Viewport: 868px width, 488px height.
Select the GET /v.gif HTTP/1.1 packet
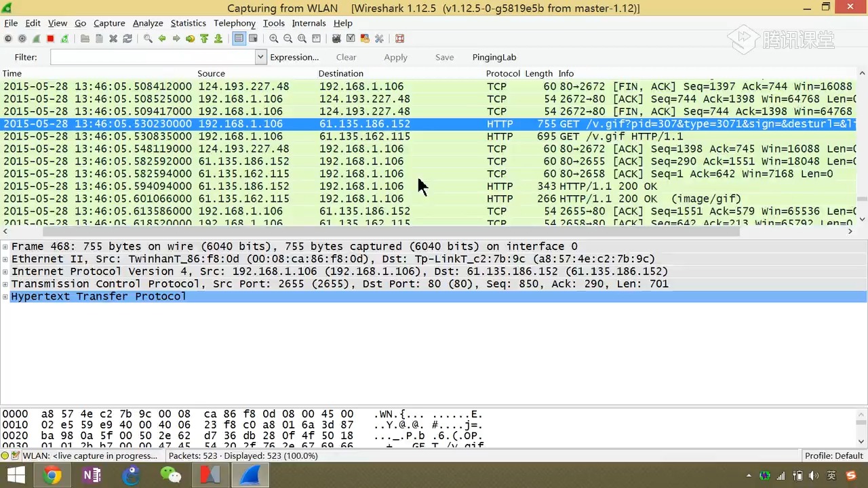pos(429,136)
